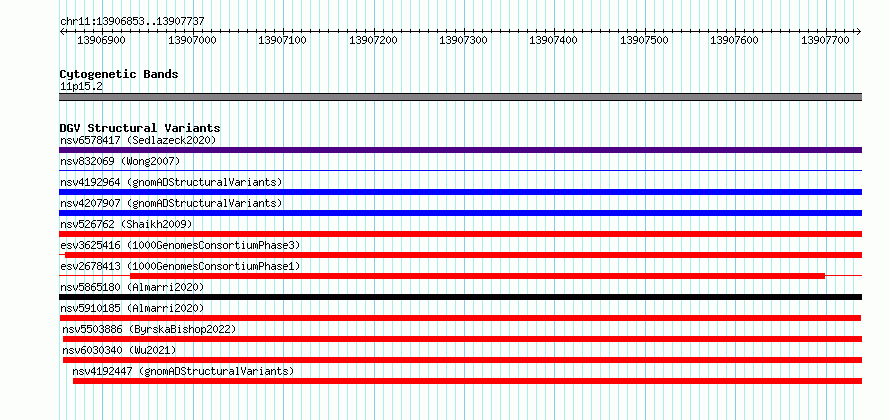890x420 pixels.
Task: Click the 11p15.2 band label
Action: click(81, 86)
